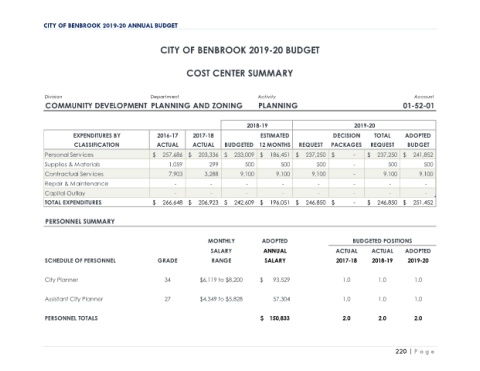Click the 'ADOPTED ANNUAL SALARY' column header
This screenshot has width=480, height=371.
275,251
